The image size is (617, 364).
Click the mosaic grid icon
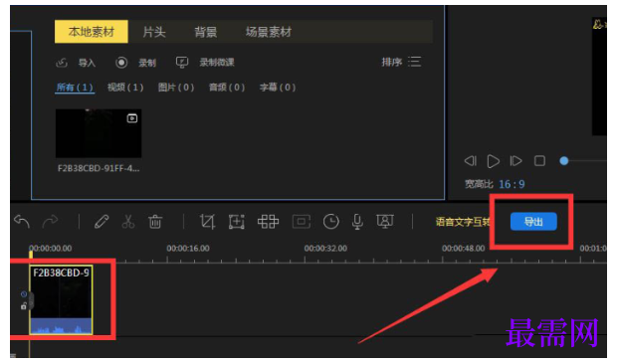[x=268, y=222]
